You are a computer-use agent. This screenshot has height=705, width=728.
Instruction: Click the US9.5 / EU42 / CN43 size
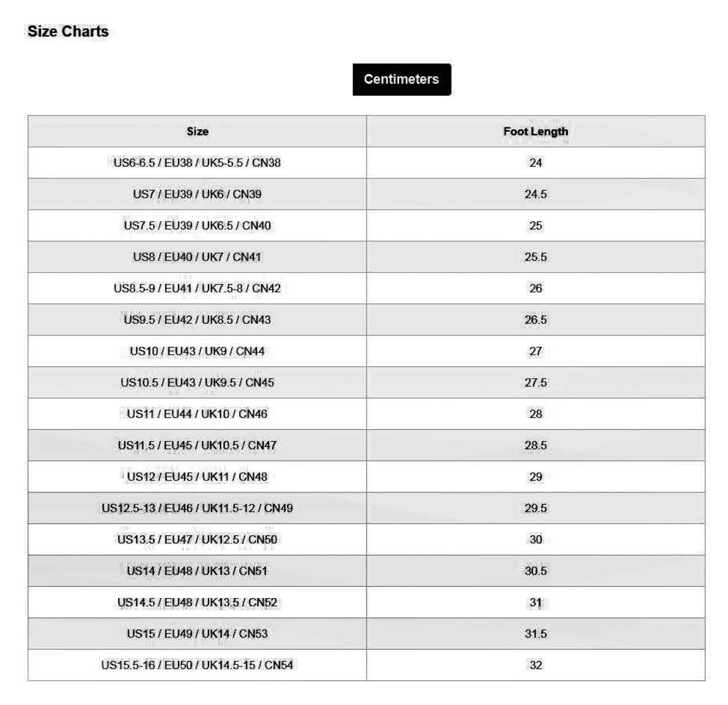(x=197, y=320)
